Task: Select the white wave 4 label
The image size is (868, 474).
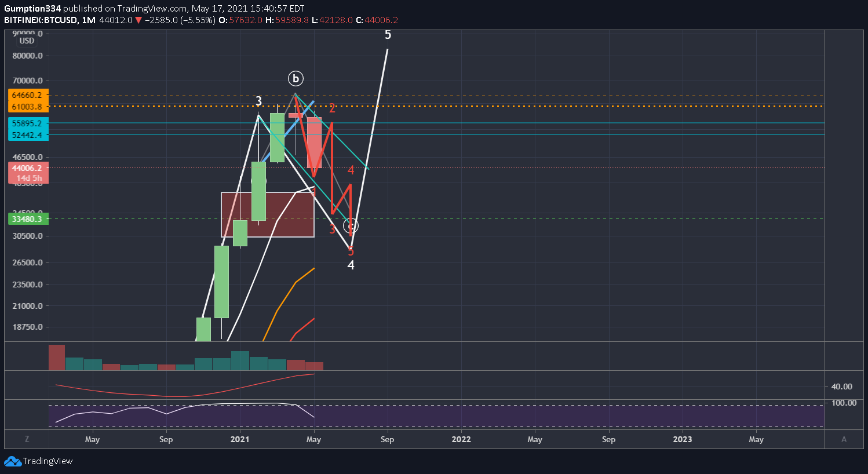Action: pyautogui.click(x=351, y=265)
